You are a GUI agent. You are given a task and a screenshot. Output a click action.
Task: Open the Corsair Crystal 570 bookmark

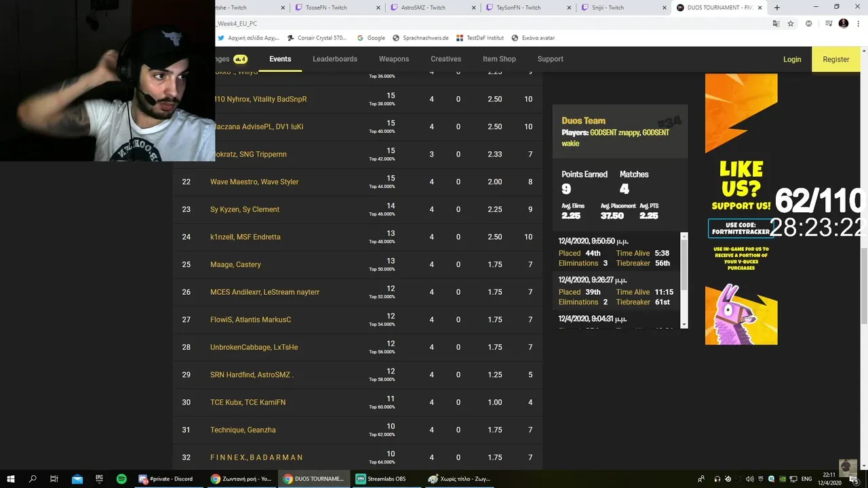click(317, 38)
